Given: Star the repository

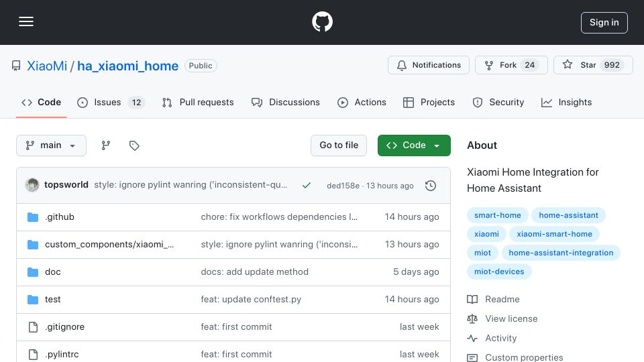Looking at the screenshot, I should point(593,65).
